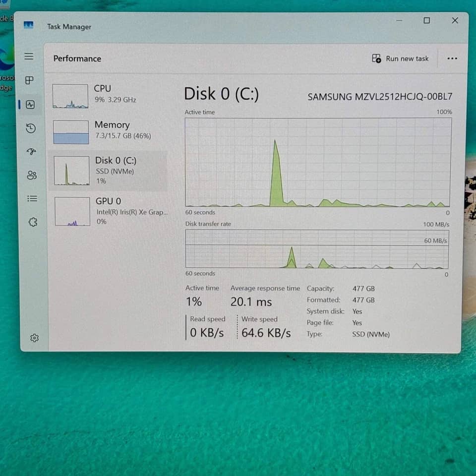The height and width of the screenshot is (476, 476).
Task: Open the Details page list icon
Action: 32,198
